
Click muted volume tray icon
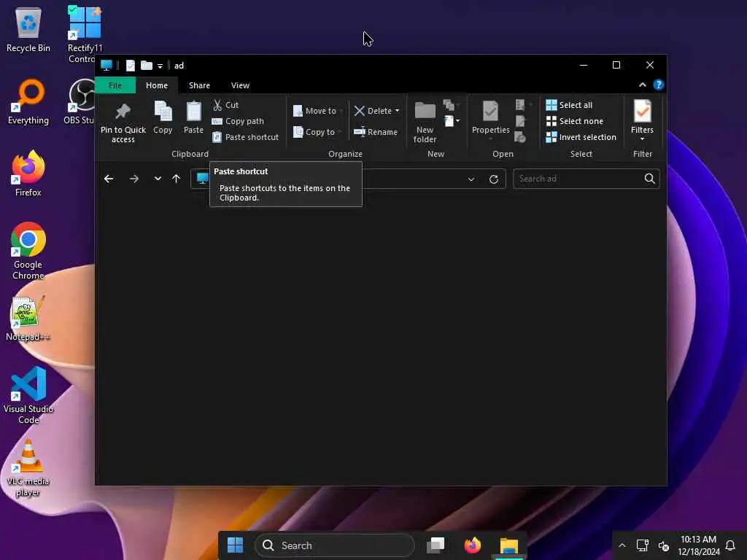664,545
